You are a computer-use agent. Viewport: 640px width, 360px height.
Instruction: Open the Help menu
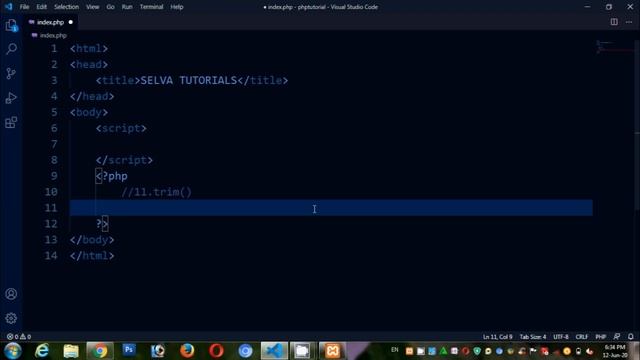point(177,7)
